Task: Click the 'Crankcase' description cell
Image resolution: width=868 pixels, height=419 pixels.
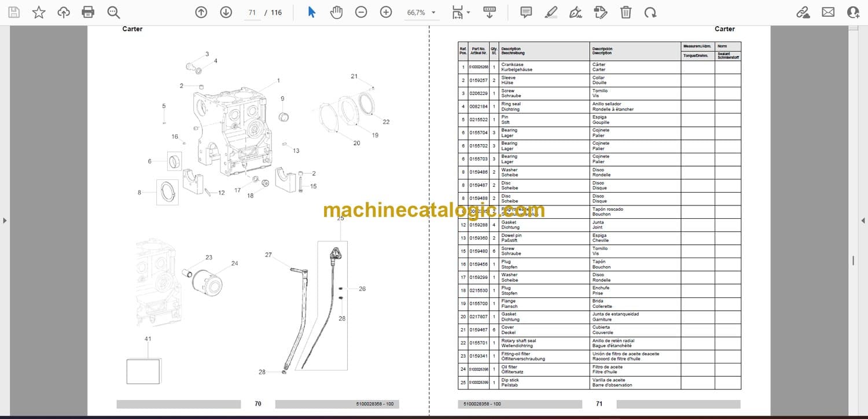Action: 544,67
